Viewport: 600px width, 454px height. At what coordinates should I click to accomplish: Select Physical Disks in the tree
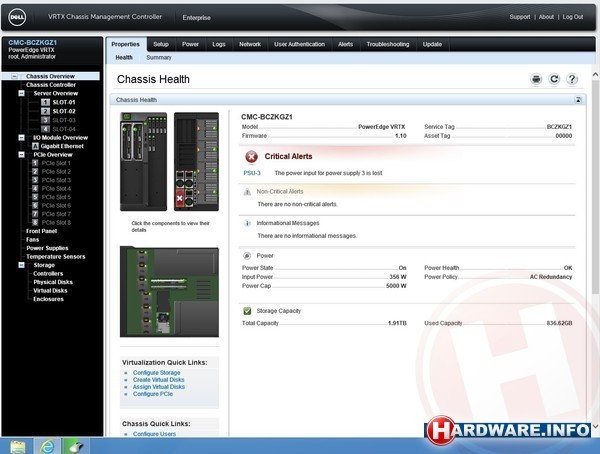(53, 282)
